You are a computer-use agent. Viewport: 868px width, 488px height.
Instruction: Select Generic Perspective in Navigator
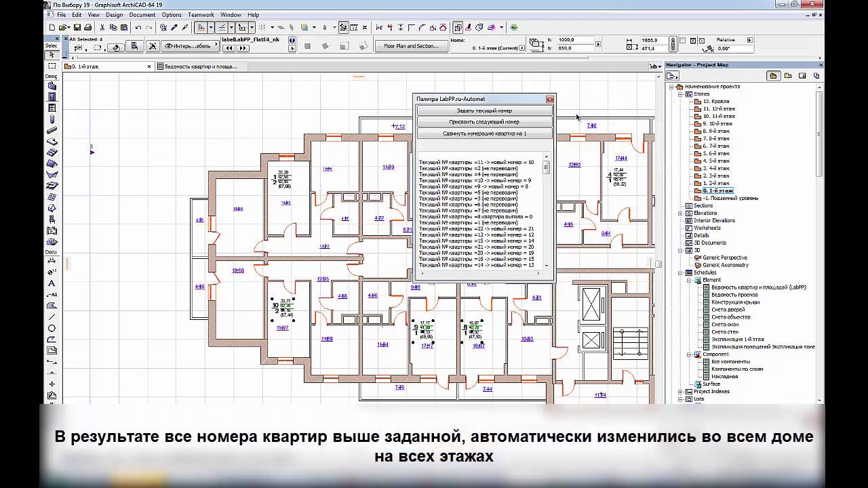724,258
